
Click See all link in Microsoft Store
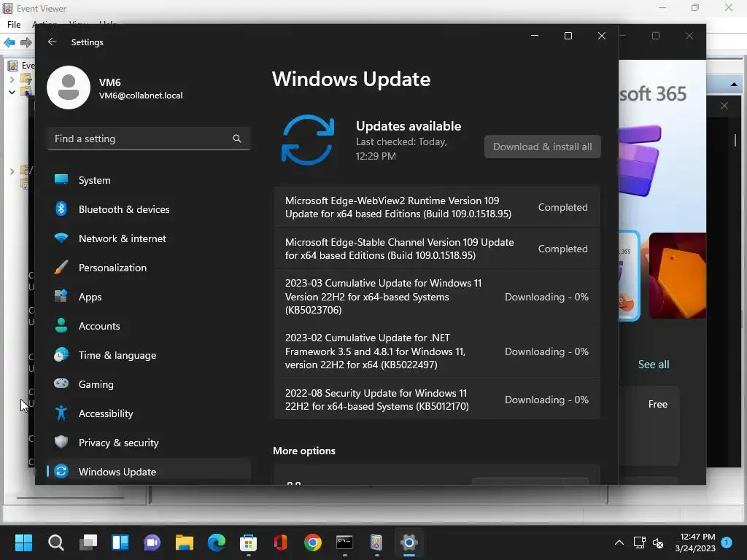654,365
